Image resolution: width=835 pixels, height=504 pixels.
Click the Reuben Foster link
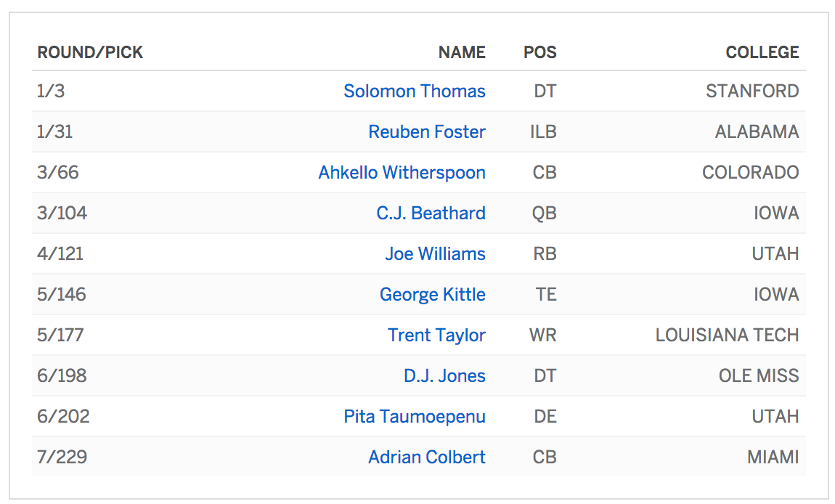(427, 132)
